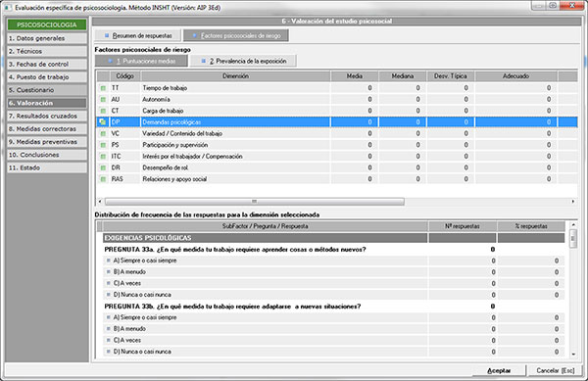The image size is (588, 381).
Task: Click the left arrow of horizontal scrollbar
Action: tap(100, 202)
